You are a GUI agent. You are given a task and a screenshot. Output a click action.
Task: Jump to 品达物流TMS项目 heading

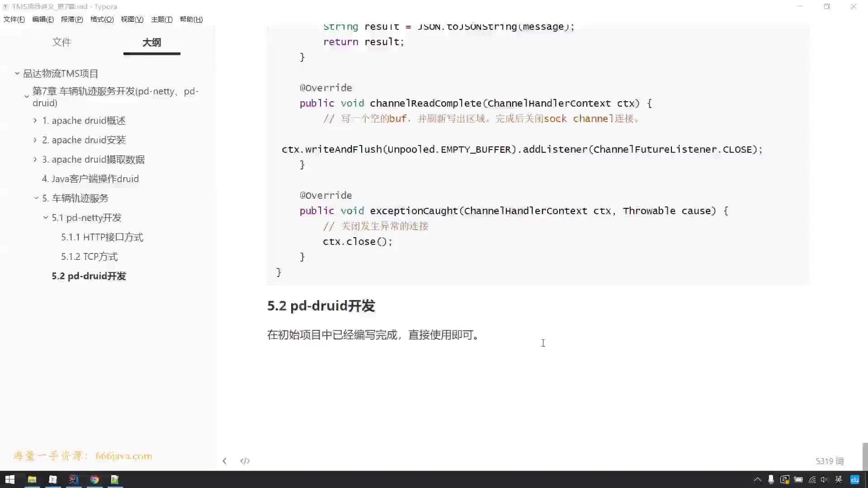(x=61, y=74)
